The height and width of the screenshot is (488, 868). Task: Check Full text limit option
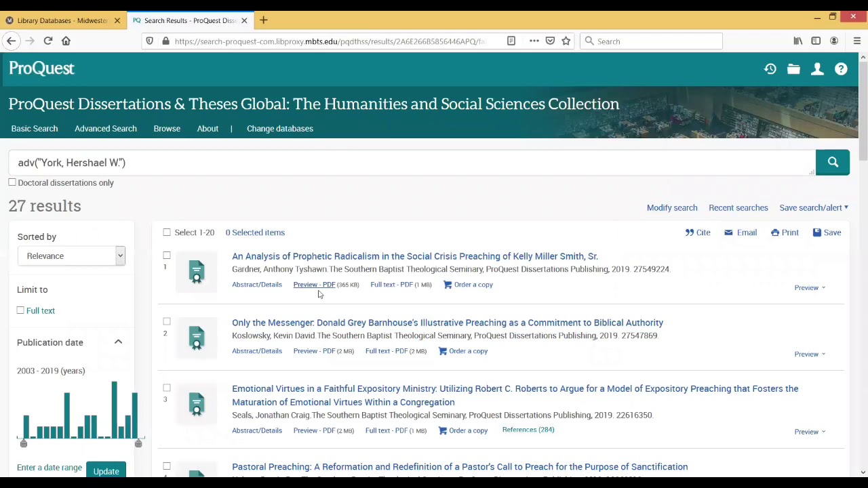point(20,310)
